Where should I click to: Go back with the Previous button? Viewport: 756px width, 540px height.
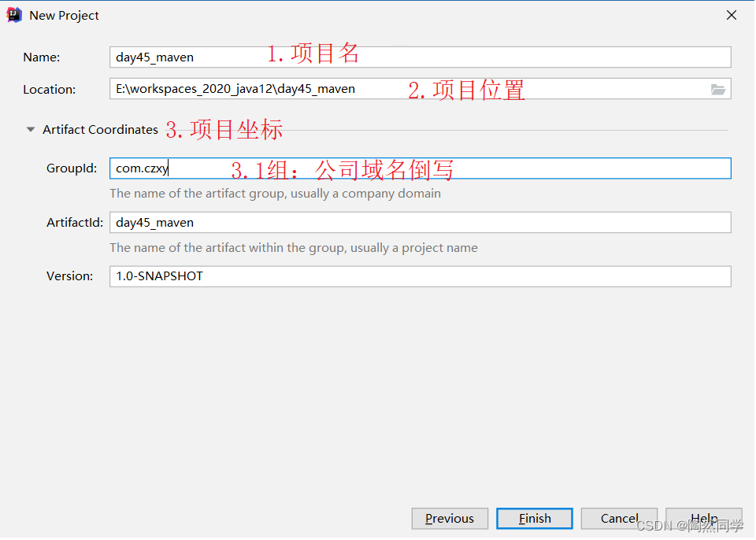coord(450,519)
